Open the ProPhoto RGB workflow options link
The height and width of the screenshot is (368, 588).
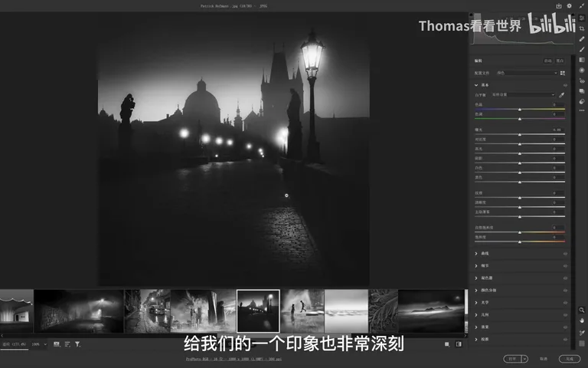[x=234, y=359]
